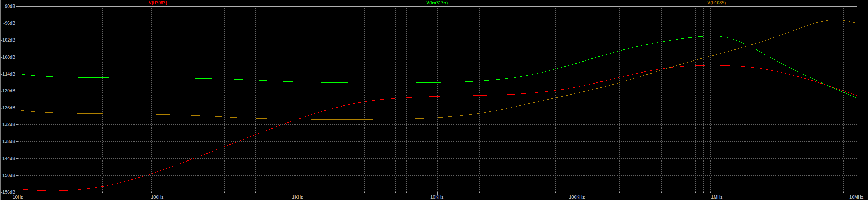Click the 100KHz frequency axis label
The image size is (868, 200).
[x=577, y=197]
